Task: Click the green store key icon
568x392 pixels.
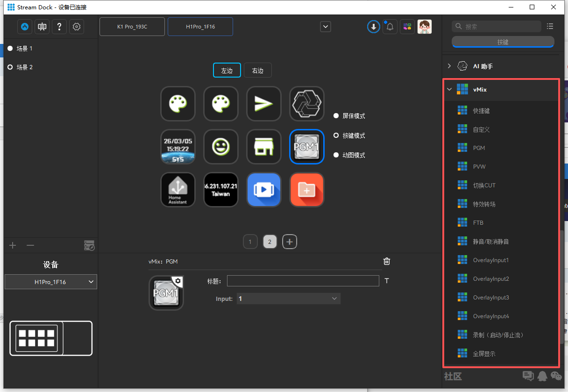Action: 264,147
